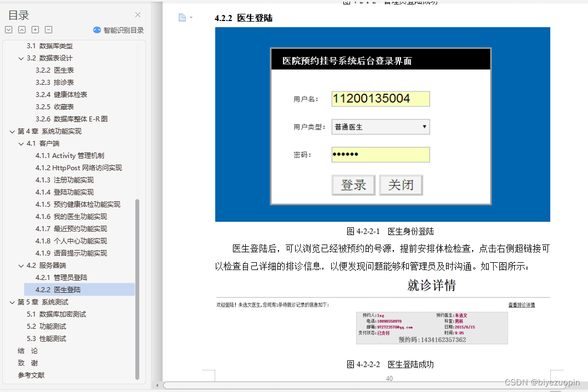Click the expand-down arrow icon under 目录
This screenshot has width=588, height=392.
(x=9, y=30)
